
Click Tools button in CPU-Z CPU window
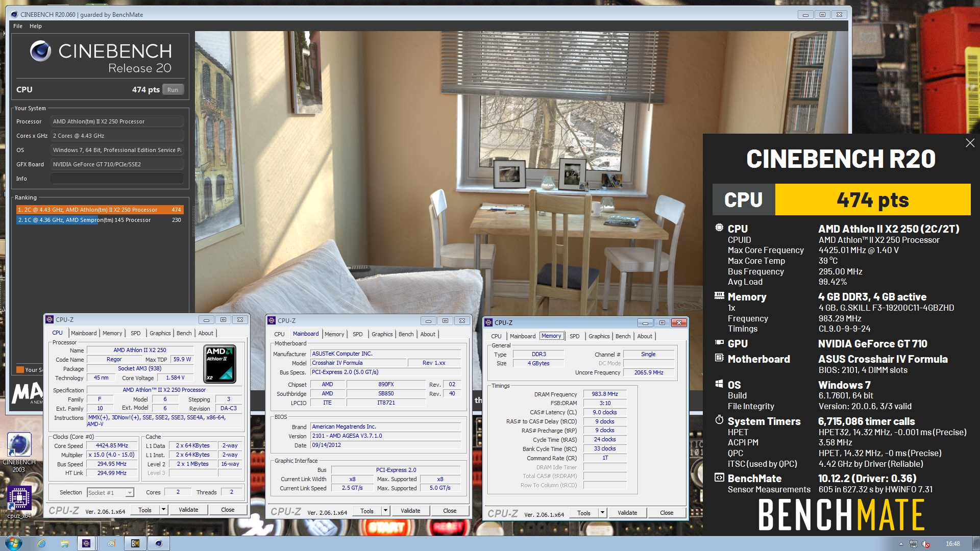(x=145, y=510)
